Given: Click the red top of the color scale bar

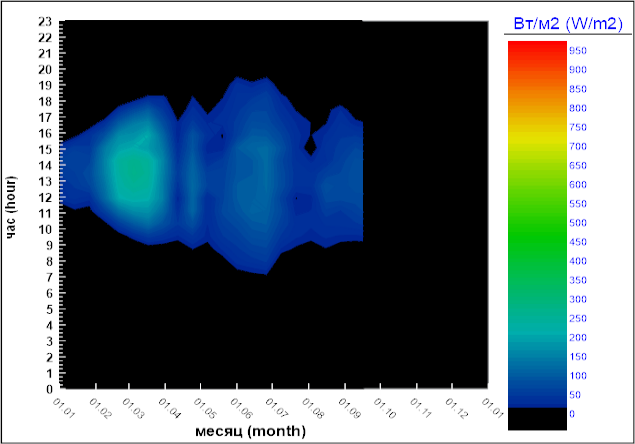Looking at the screenshot, I should [537, 45].
